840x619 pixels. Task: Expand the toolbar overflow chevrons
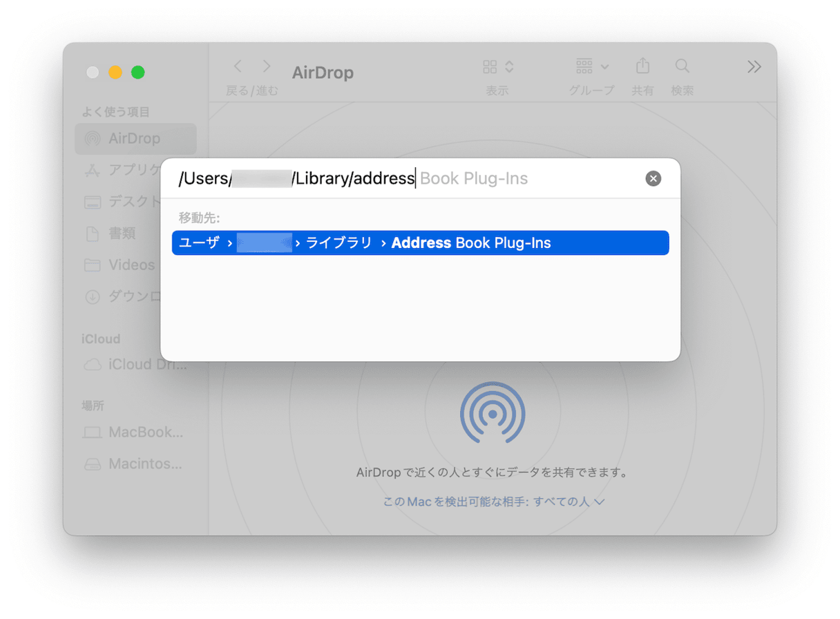click(x=754, y=67)
